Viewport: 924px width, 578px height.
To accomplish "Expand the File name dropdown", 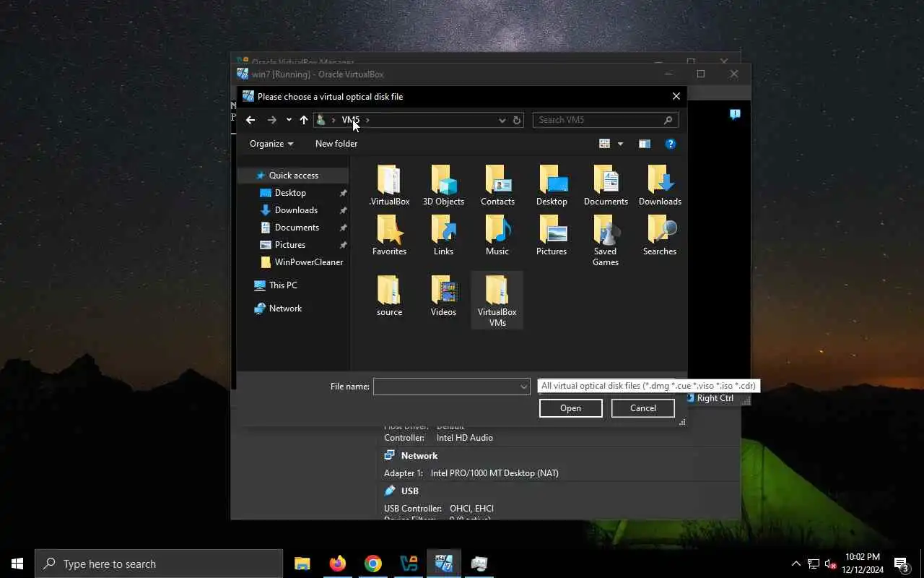I will point(524,387).
